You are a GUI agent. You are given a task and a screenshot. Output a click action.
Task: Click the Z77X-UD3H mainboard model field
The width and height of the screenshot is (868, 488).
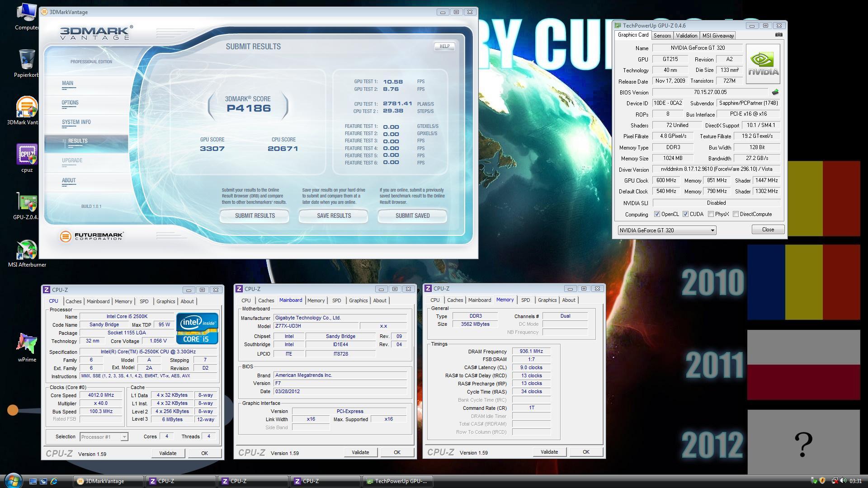coord(316,326)
